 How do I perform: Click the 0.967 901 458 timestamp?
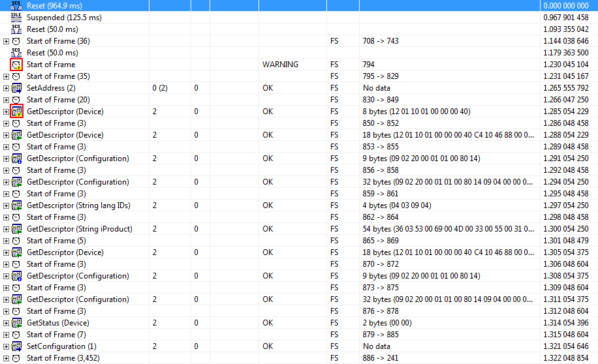(565, 18)
